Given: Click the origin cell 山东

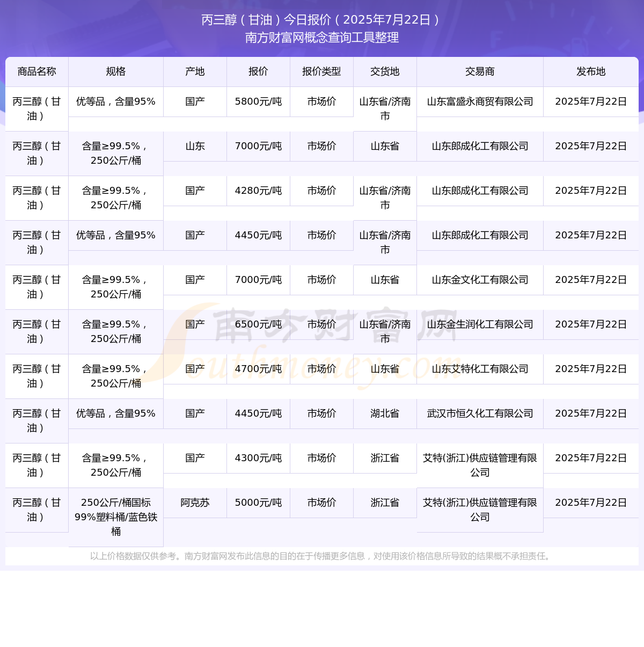Looking at the screenshot, I should (195, 146).
